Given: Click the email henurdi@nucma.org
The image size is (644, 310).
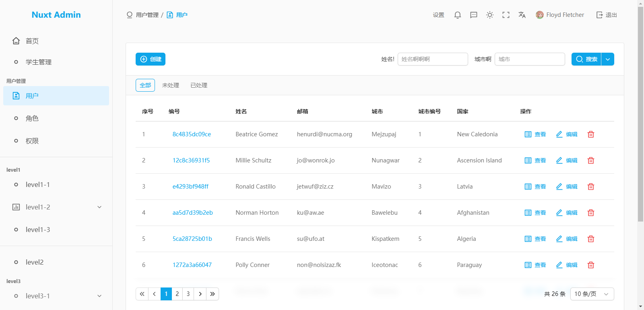Looking at the screenshot, I should point(324,134).
